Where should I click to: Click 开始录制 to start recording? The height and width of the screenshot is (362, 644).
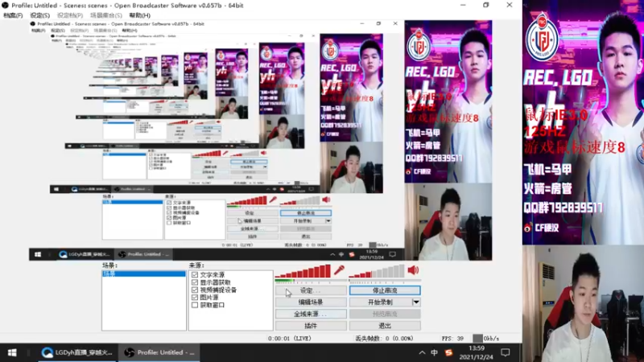pyautogui.click(x=380, y=302)
